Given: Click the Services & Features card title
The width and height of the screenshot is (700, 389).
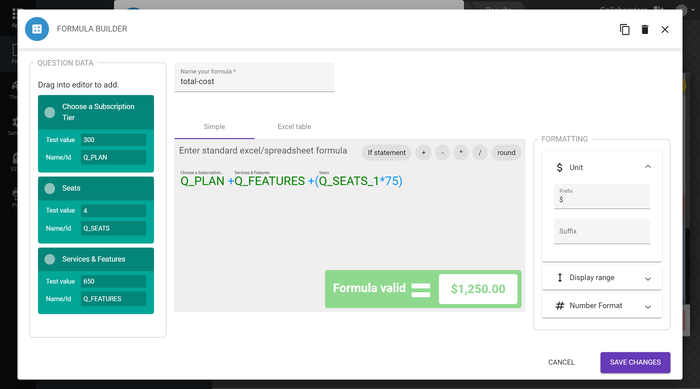Looking at the screenshot, I should coord(94,259).
